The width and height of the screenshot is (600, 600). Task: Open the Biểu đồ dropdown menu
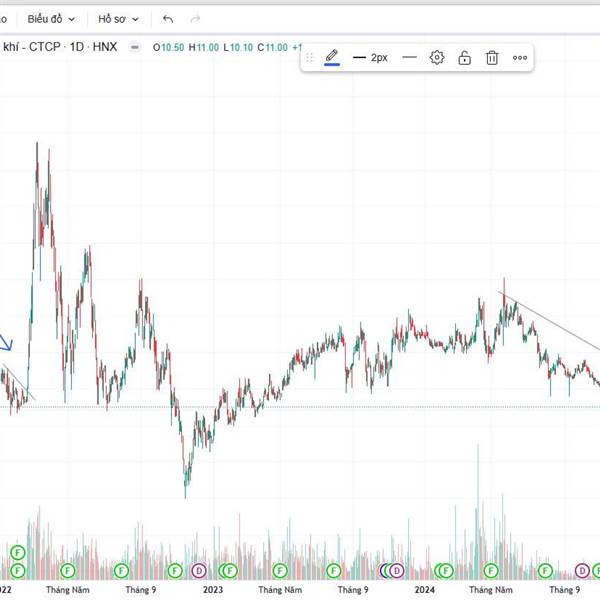(51, 19)
